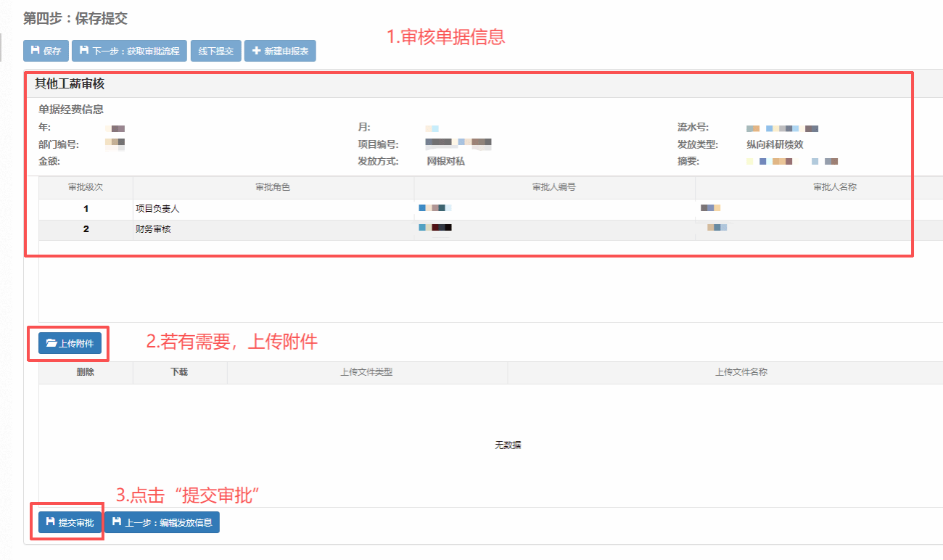The image size is (943, 560).
Task: Select the 审批级次 column header
Action: click(x=86, y=187)
